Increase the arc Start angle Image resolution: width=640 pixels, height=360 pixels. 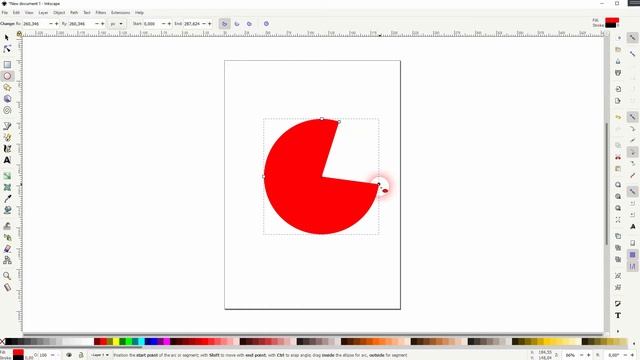(x=169, y=24)
